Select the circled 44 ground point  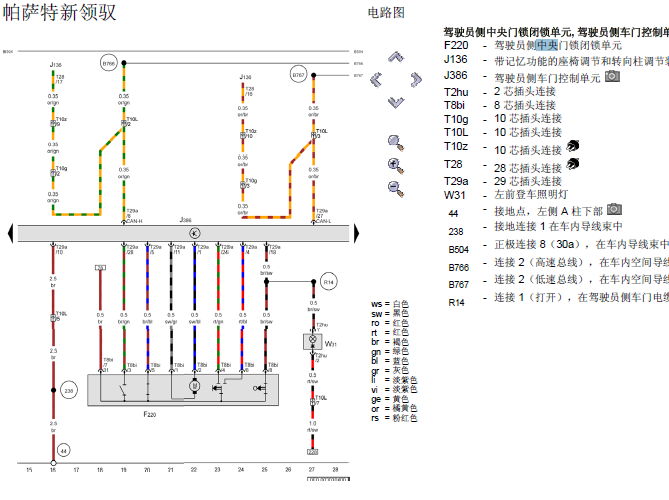tap(64, 451)
